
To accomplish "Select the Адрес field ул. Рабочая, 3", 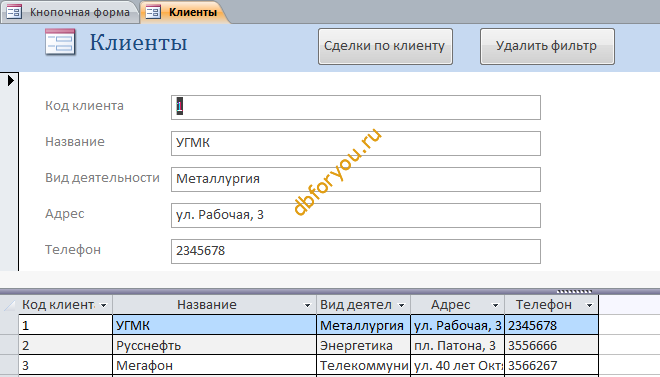I will [356, 215].
